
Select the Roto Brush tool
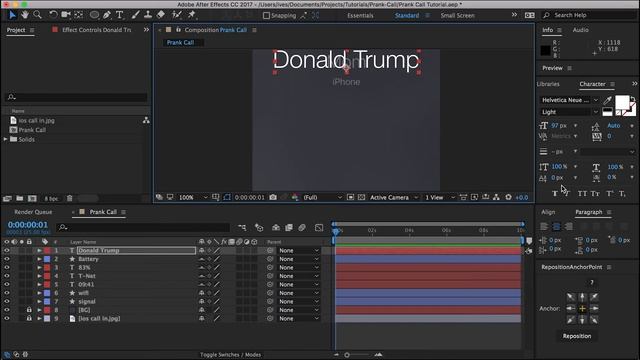tap(177, 15)
